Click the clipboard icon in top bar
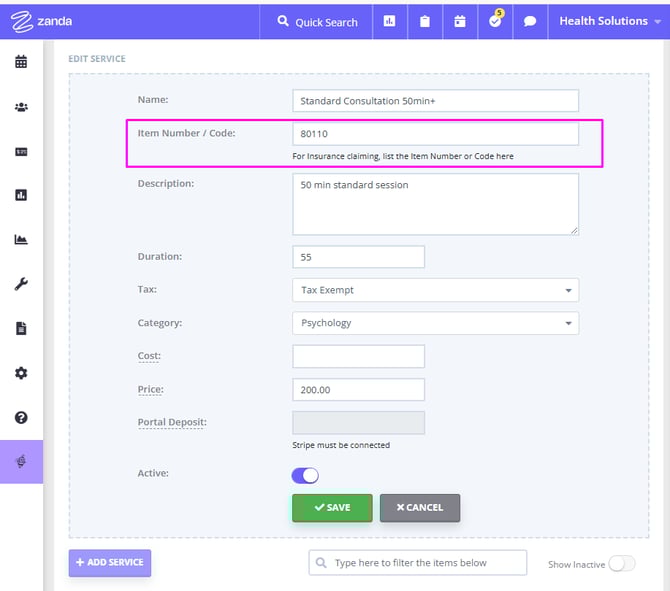This screenshot has width=670, height=591. [425, 21]
